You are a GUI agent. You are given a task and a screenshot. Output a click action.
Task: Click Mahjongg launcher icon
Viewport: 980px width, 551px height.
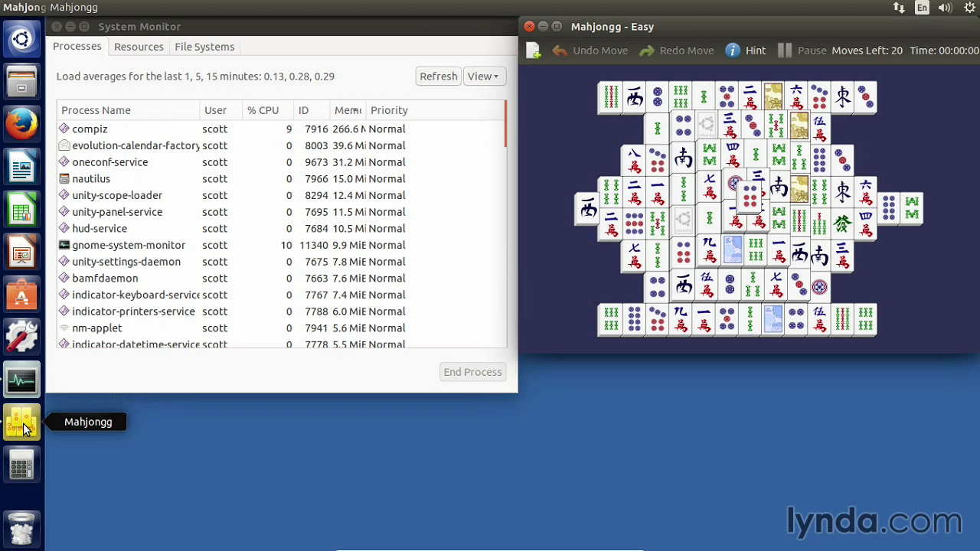coord(21,422)
